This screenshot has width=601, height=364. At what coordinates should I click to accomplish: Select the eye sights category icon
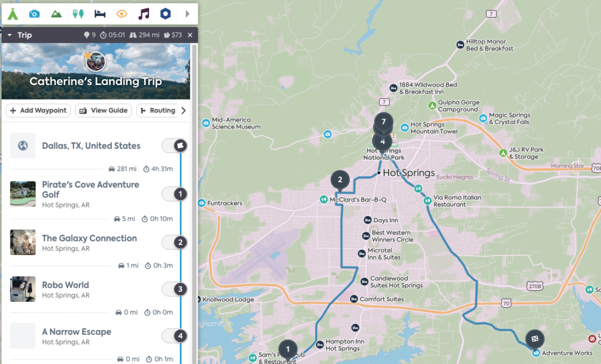coord(122,14)
